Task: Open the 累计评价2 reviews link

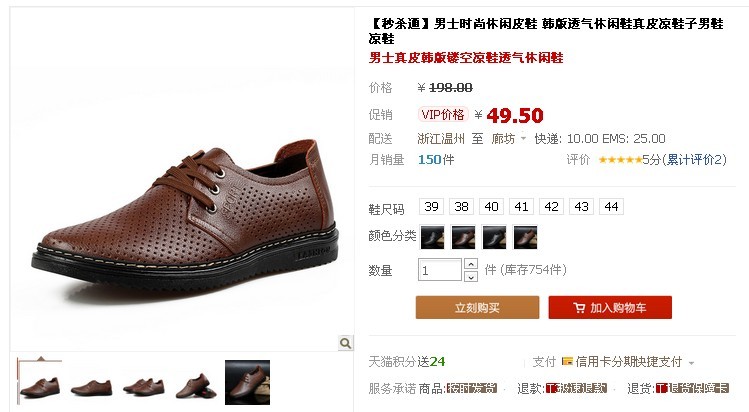Action: point(696,159)
